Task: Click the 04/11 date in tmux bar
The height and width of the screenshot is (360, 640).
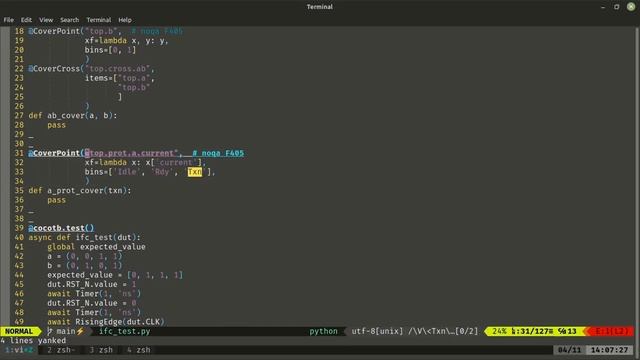Action: point(569,350)
